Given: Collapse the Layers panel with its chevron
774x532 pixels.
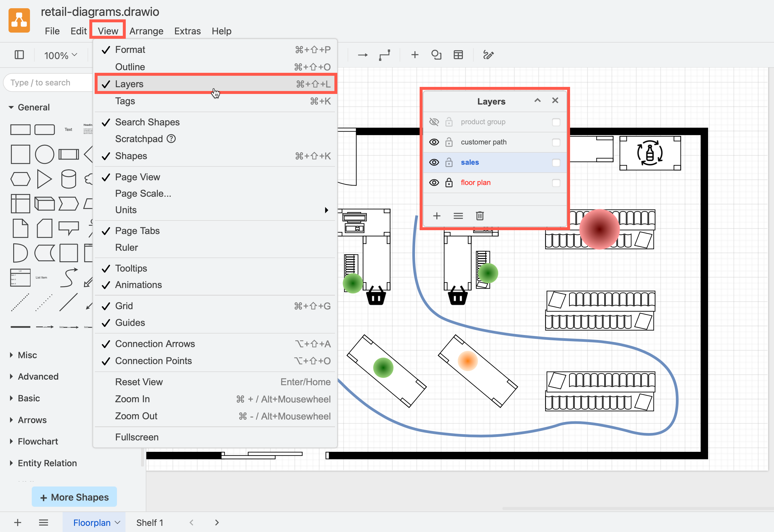Looking at the screenshot, I should (537, 100).
